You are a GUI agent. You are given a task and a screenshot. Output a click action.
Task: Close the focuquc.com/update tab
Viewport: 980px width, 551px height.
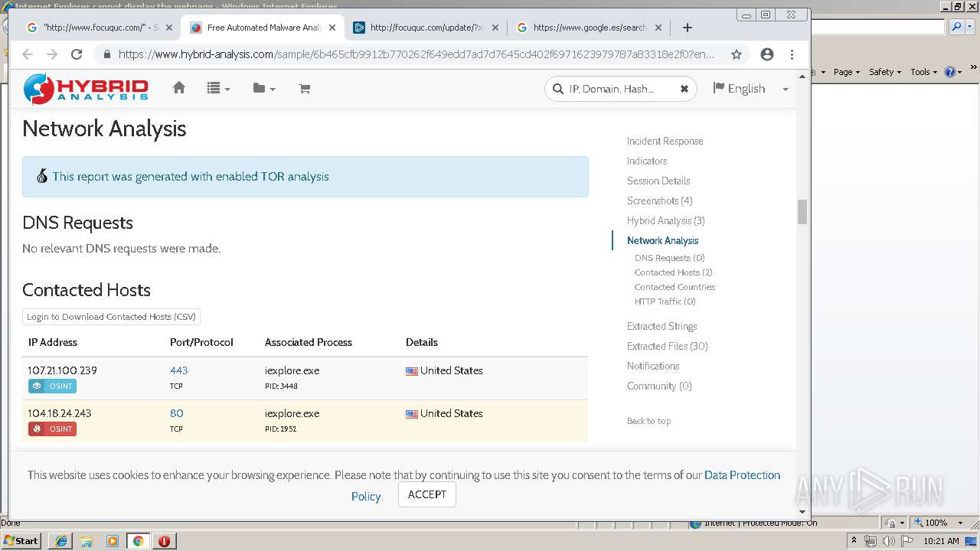[x=495, y=28]
